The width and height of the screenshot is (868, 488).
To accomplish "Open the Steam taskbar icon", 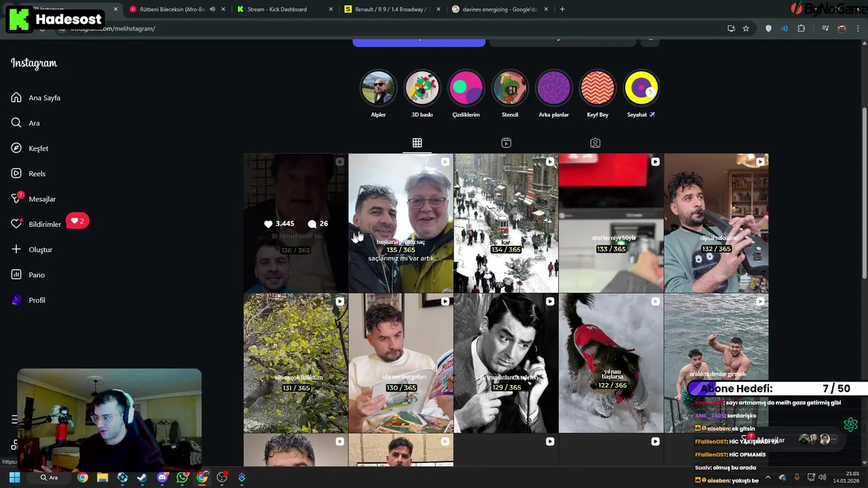I will (x=142, y=478).
